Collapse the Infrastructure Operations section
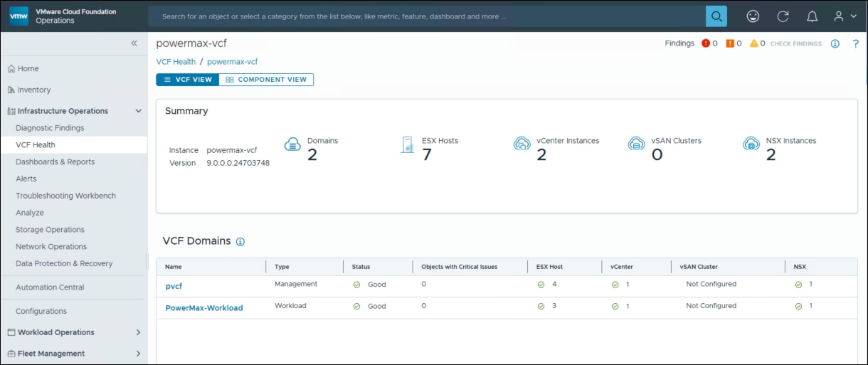 [138, 111]
